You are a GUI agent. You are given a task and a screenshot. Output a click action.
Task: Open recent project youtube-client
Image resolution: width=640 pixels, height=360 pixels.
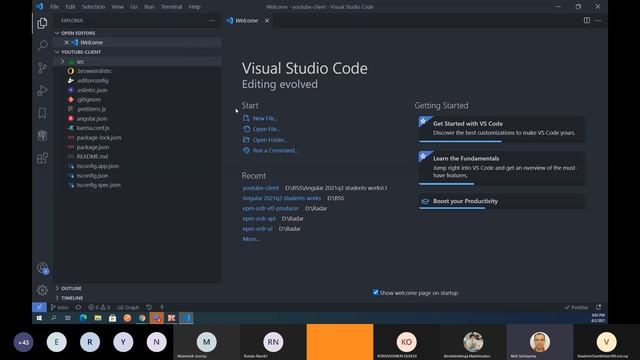coord(260,188)
